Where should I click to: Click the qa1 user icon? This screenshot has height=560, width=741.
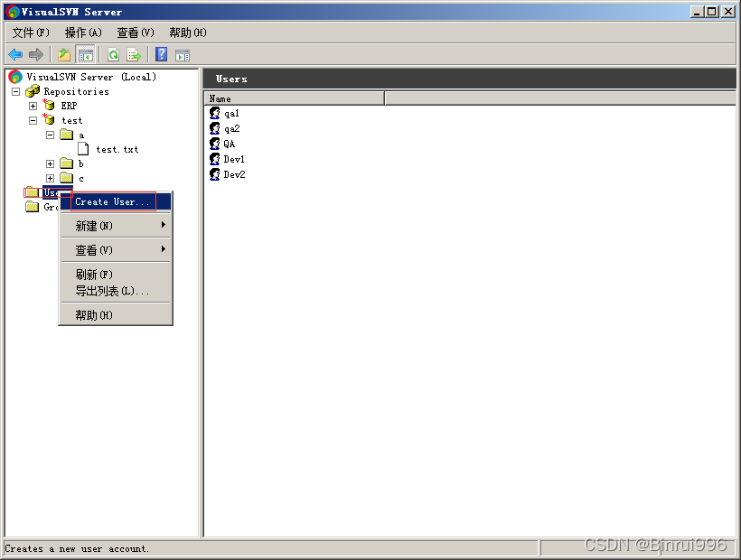point(214,113)
